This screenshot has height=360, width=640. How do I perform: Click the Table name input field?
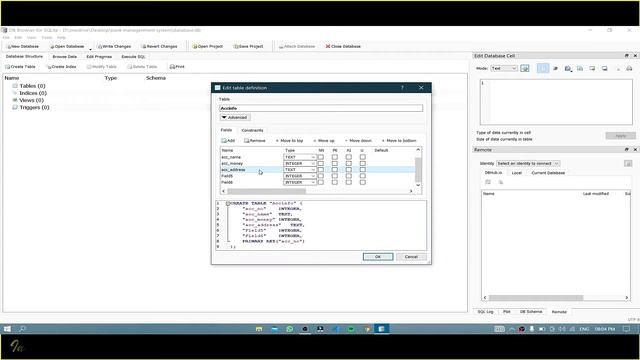321,108
